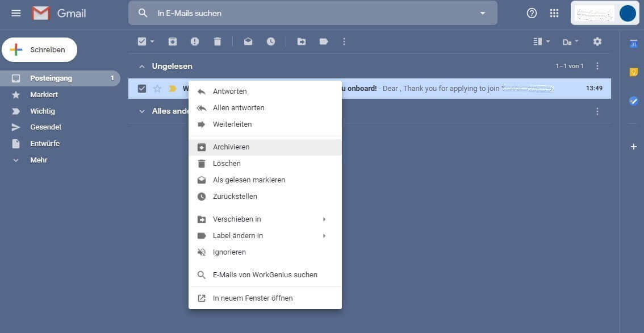Choose E-Mails von WorkGenius suchen
The height and width of the screenshot is (333, 644).
pos(265,274)
